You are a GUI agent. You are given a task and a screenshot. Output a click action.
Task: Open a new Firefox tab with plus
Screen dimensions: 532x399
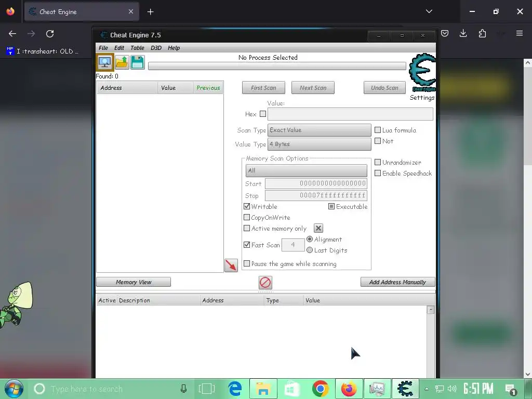tap(150, 12)
